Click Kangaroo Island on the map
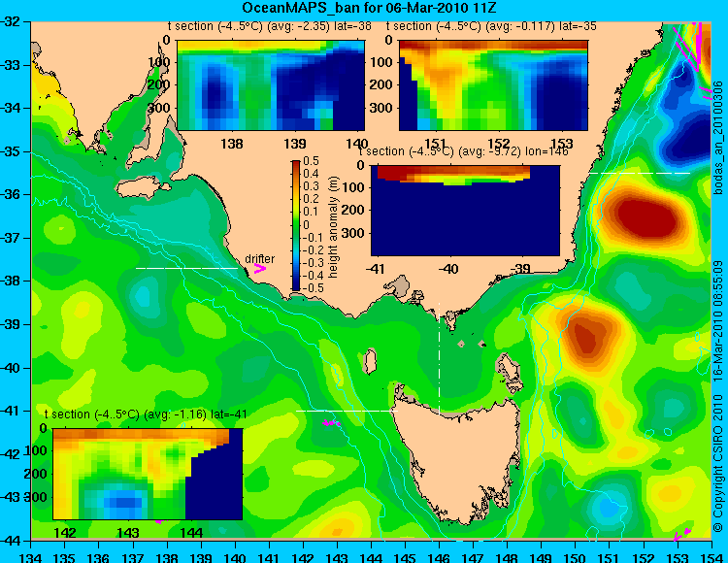Screen dimensions: 728x563 click(142, 189)
